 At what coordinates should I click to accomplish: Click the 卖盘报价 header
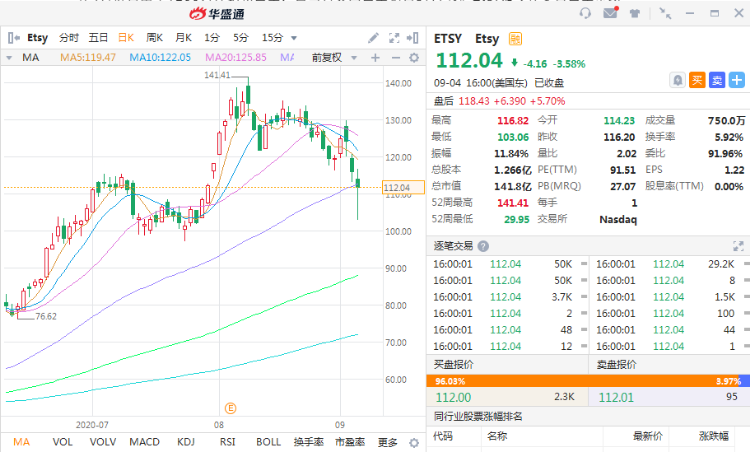[617, 365]
